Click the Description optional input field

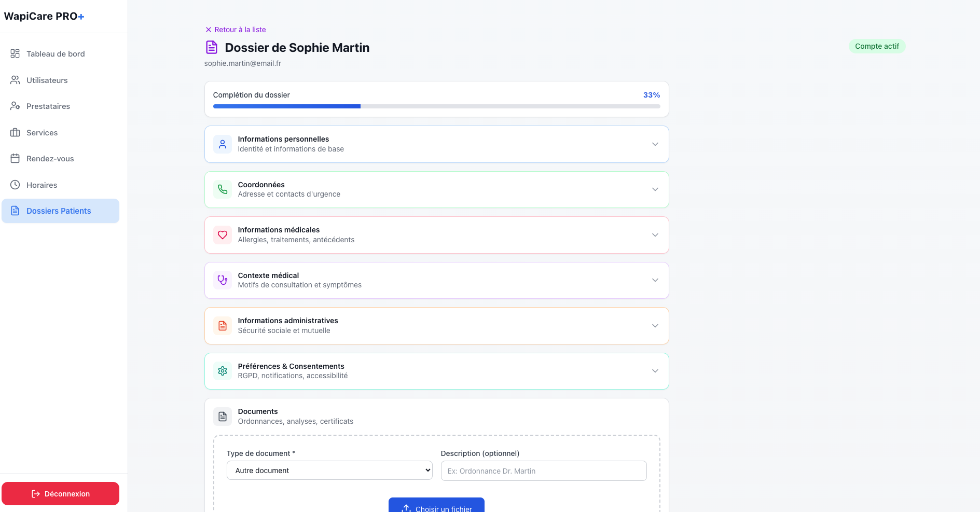point(543,471)
